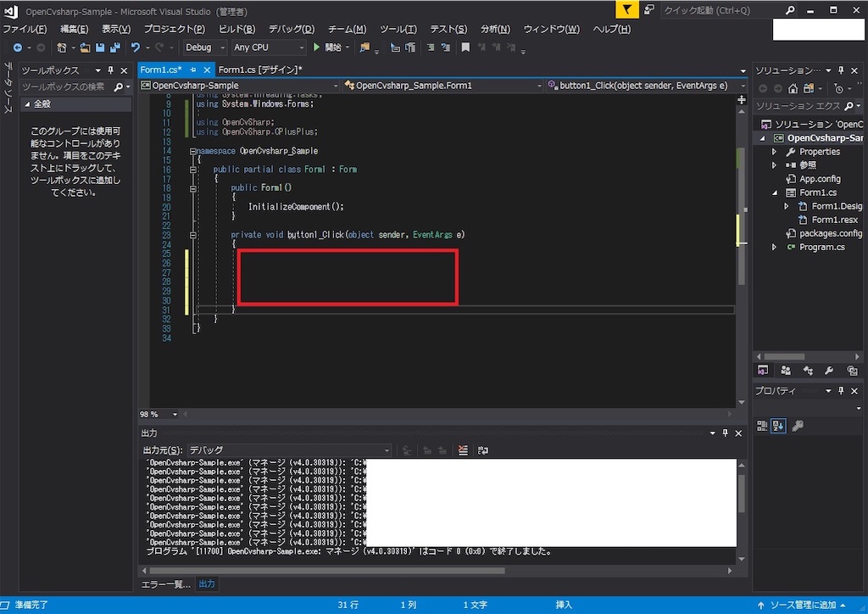Image resolution: width=868 pixels, height=614 pixels.
Task: Expand the 参照 references node
Action: click(774, 165)
